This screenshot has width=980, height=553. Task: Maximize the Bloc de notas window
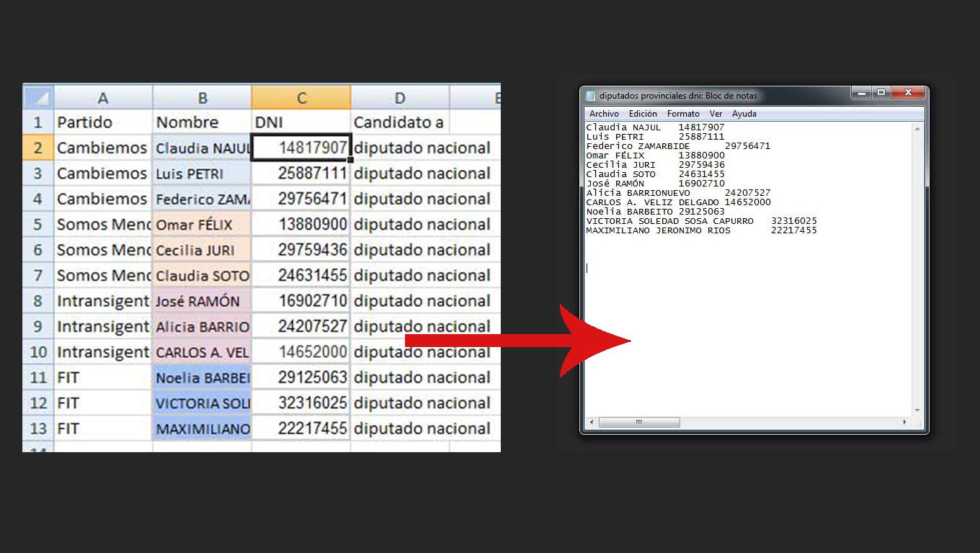[881, 93]
